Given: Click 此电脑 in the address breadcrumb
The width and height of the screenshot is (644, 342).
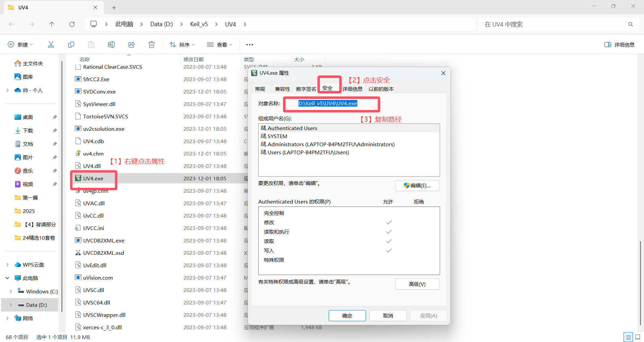Looking at the screenshot, I should [x=124, y=24].
